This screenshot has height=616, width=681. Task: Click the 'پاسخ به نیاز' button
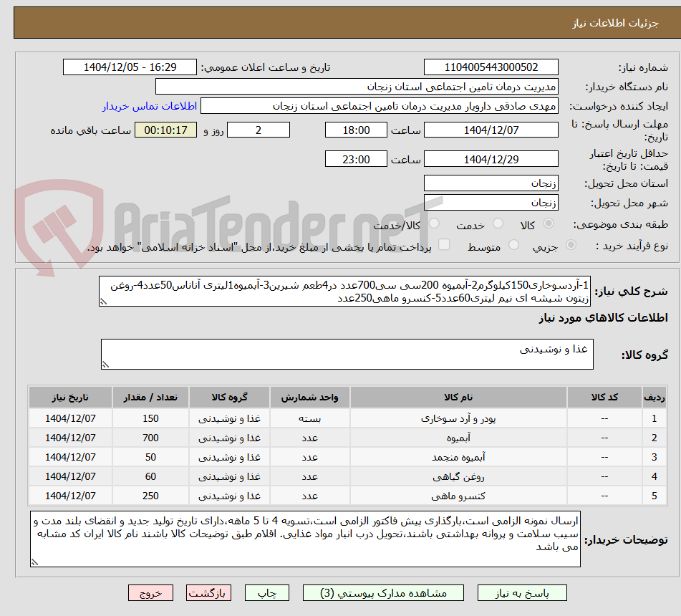click(x=522, y=593)
